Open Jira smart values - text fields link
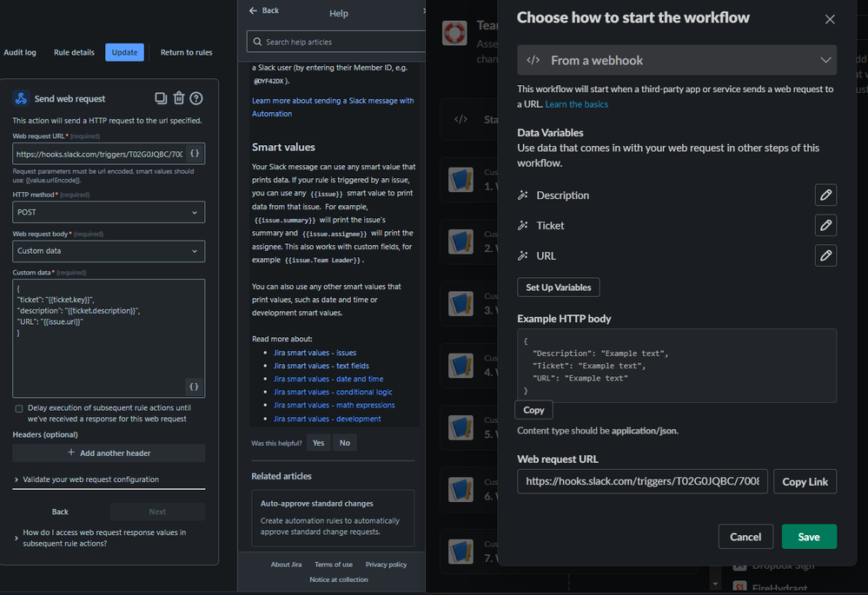 321,366
